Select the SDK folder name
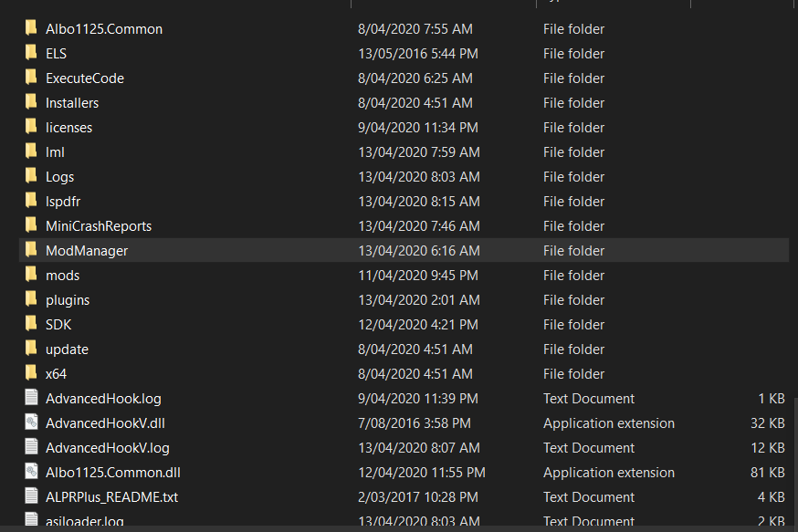798x532 pixels. [x=58, y=325]
